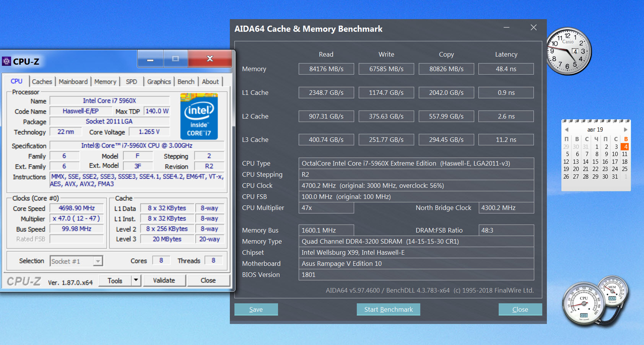Viewport: 644px width, 345px height.
Task: Click the Core Voltage value 1.265 V
Action: click(x=149, y=132)
